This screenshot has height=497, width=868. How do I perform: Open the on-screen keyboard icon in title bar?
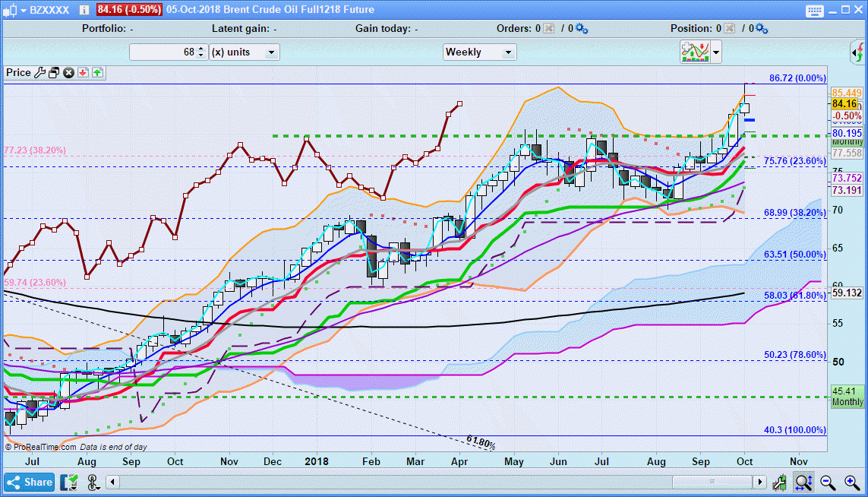(814, 11)
